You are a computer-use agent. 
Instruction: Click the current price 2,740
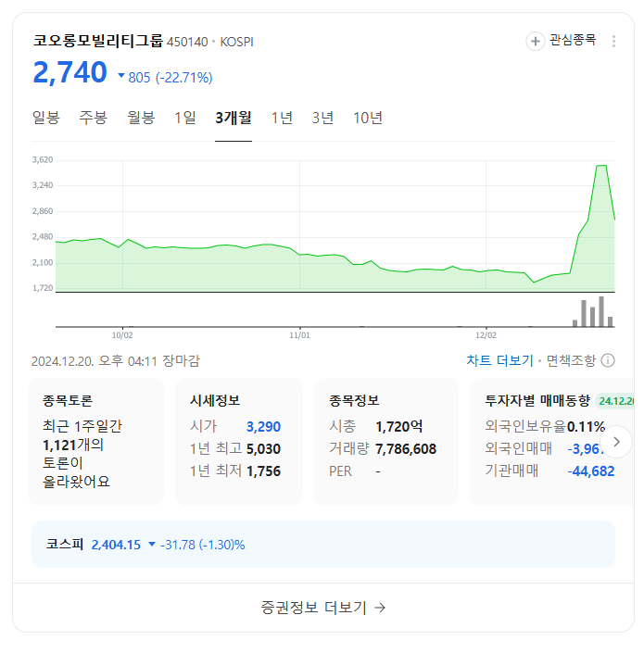[x=69, y=72]
